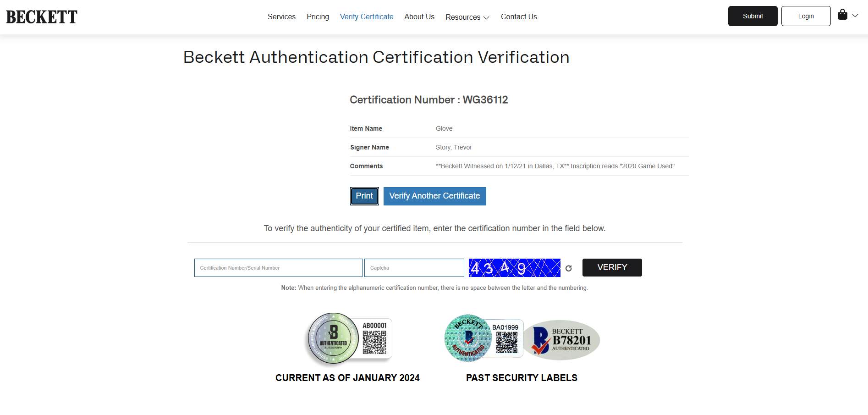
Task: Click the shopping bag cart icon
Action: point(842,15)
